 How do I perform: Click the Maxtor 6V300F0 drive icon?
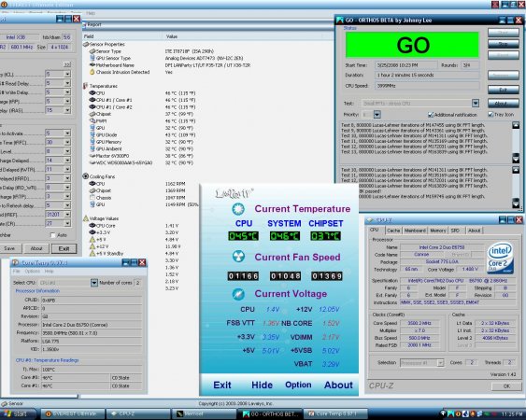[x=92, y=156]
